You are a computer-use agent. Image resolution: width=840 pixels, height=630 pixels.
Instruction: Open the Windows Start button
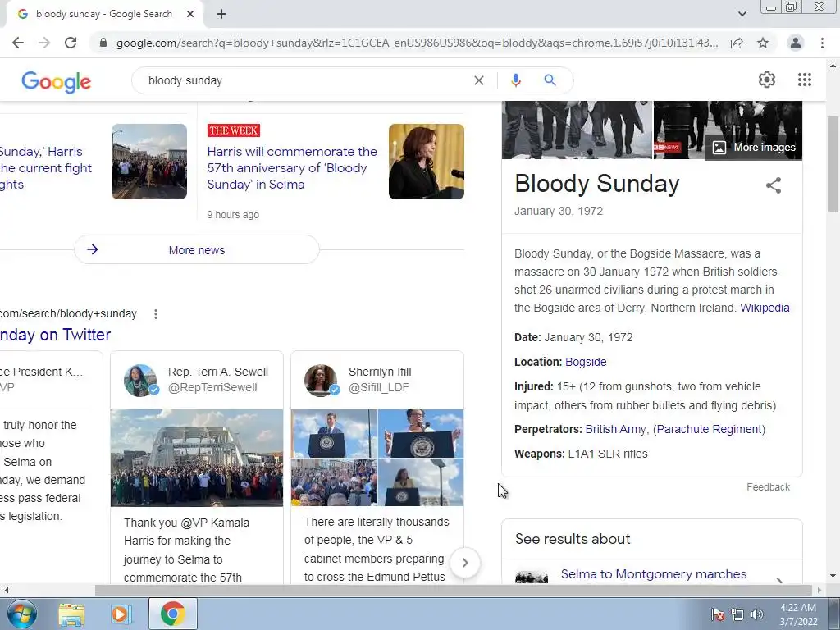pos(21,614)
